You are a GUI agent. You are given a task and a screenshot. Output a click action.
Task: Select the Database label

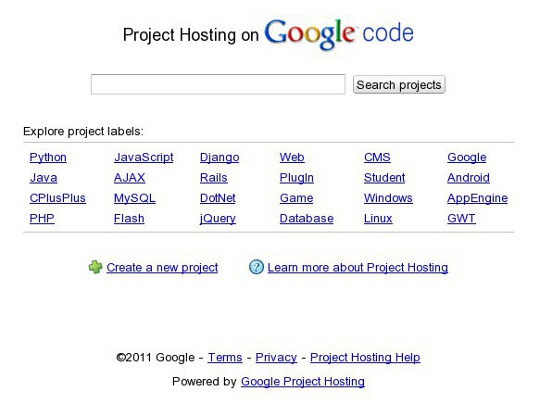click(307, 218)
